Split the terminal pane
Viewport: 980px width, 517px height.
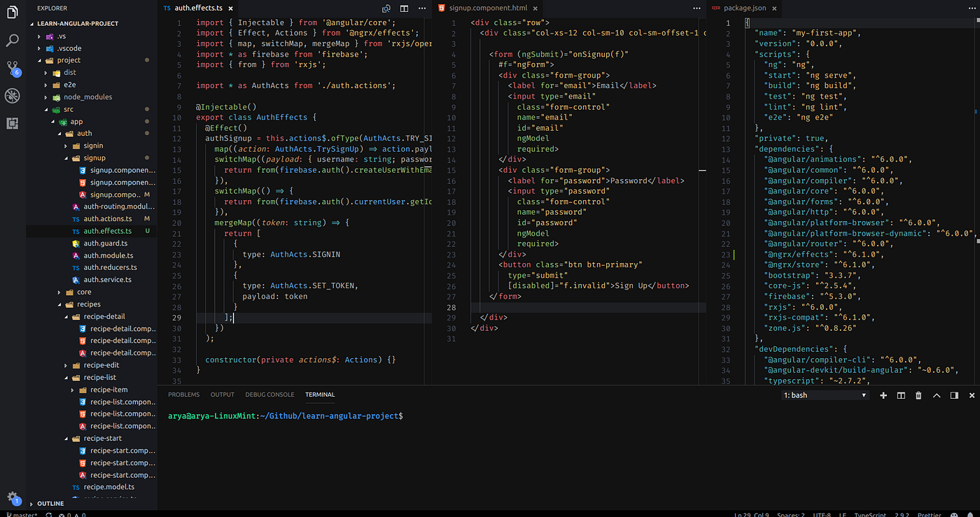[x=900, y=395]
